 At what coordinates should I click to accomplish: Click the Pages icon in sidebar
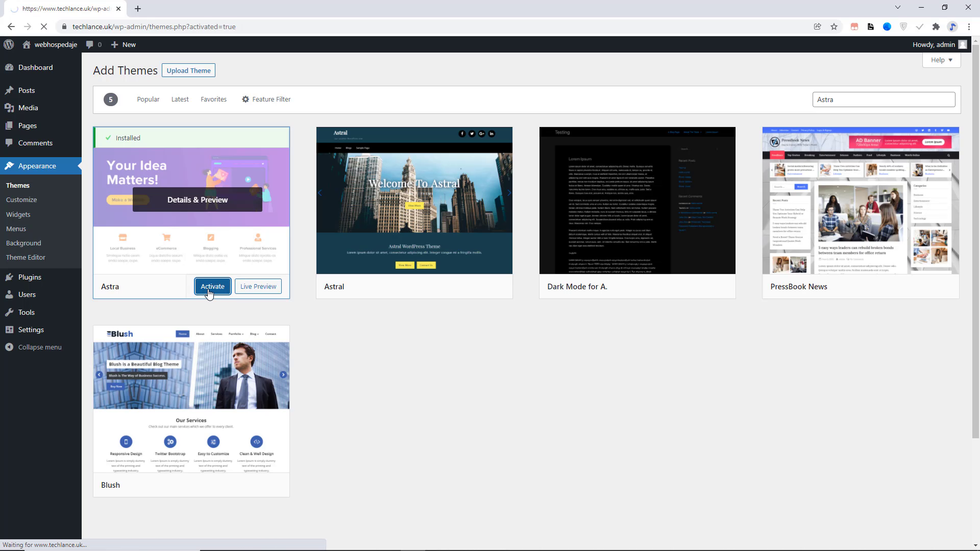click(x=9, y=126)
